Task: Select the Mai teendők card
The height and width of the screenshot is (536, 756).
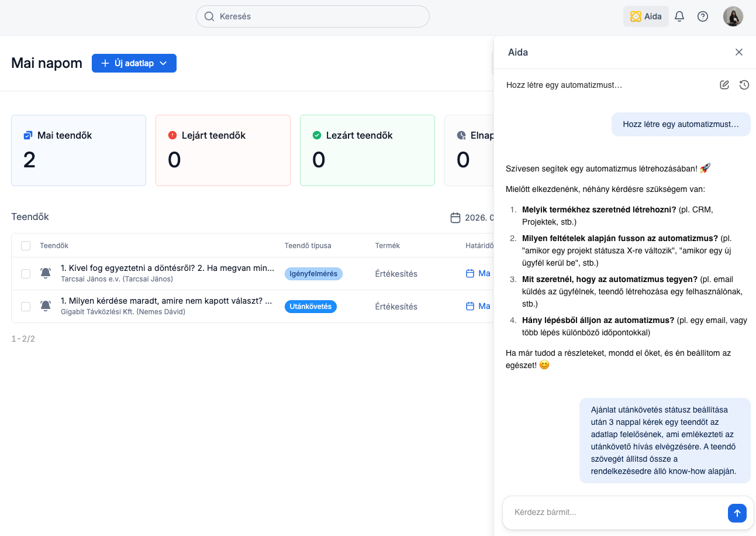Action: 78,150
